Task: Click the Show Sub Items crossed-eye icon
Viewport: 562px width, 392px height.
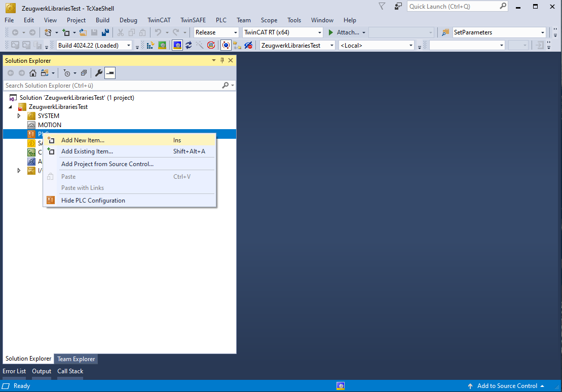Action: tap(248, 45)
